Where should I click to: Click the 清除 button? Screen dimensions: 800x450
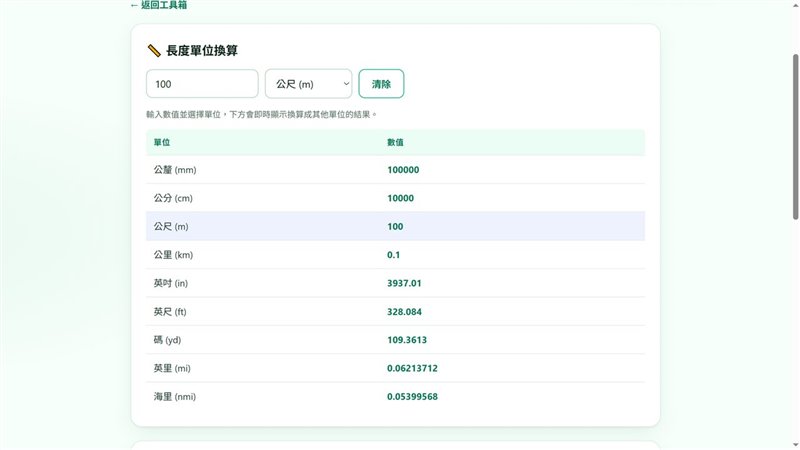(381, 84)
